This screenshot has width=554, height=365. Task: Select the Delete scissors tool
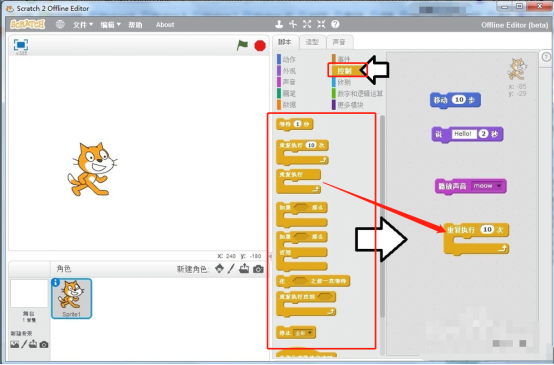pyautogui.click(x=293, y=24)
